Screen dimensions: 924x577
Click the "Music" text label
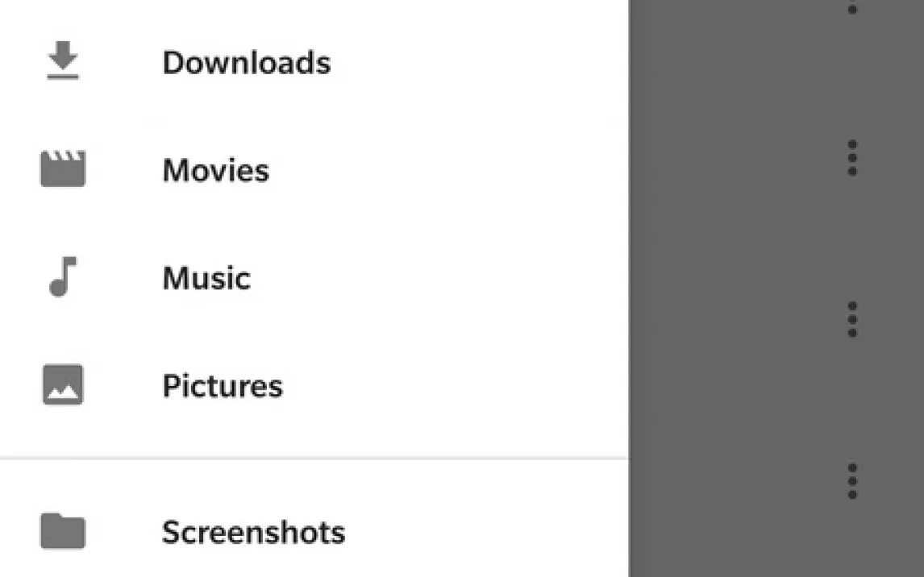click(x=206, y=278)
